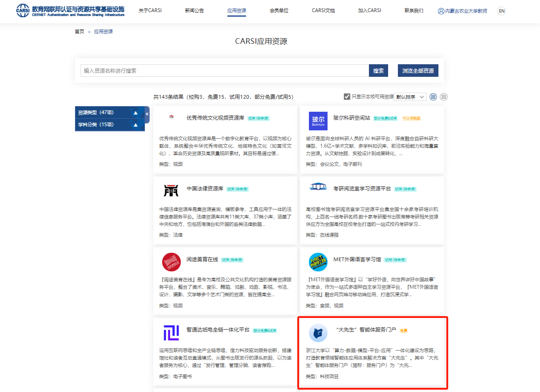Open 加入CARSI menu item
This screenshot has width=540, height=392.
pos(369,11)
